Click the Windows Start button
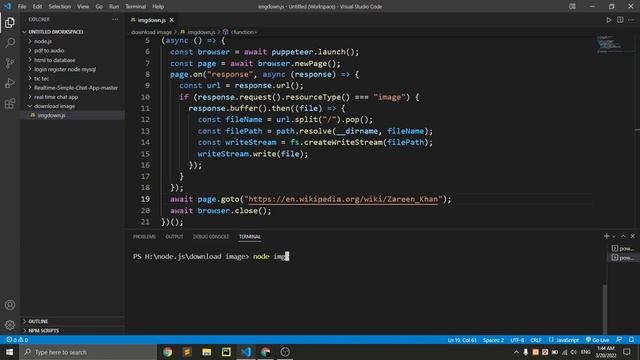The width and height of the screenshot is (640, 360). pyautogui.click(x=9, y=352)
